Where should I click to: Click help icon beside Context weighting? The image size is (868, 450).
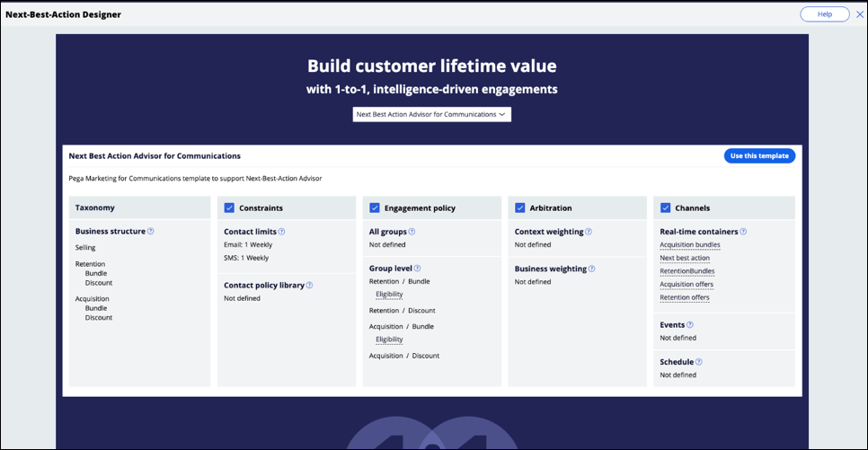point(589,232)
